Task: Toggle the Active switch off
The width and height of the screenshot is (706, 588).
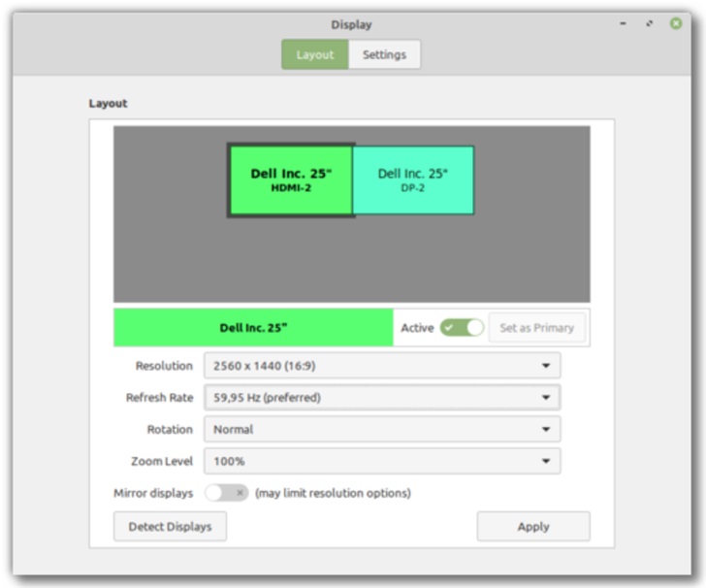Action: pyautogui.click(x=462, y=328)
